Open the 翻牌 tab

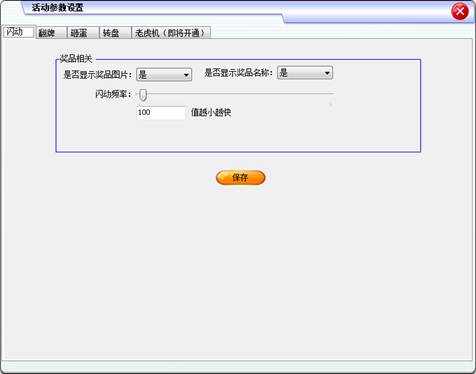pyautogui.click(x=51, y=33)
